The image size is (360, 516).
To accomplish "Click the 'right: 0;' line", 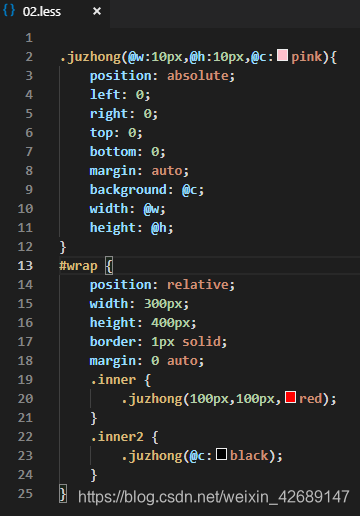I will 124,114.
